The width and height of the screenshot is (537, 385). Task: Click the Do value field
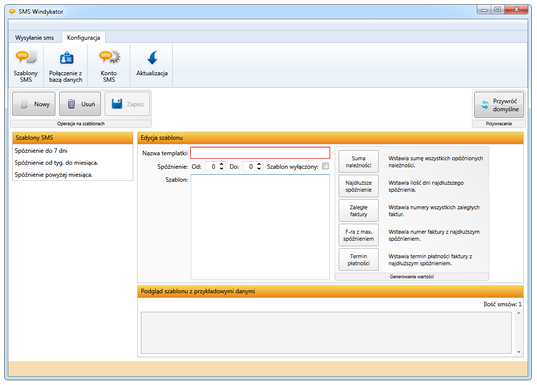[250, 167]
